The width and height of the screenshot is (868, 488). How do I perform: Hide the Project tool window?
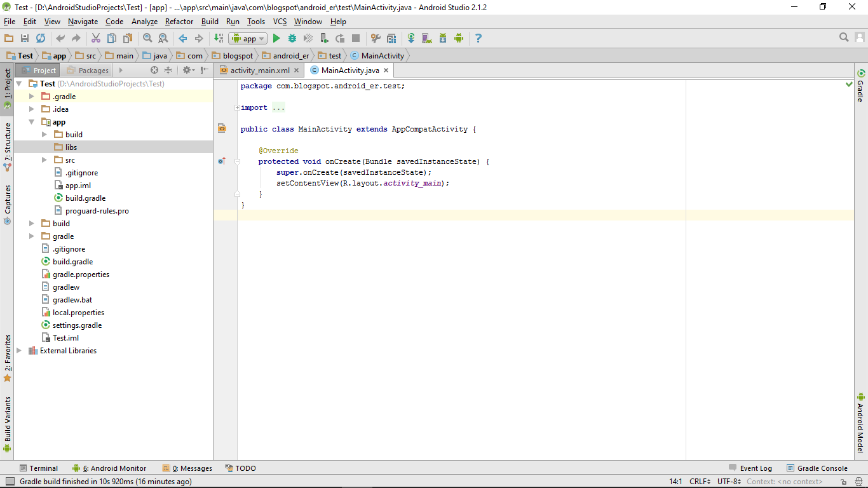(x=205, y=71)
